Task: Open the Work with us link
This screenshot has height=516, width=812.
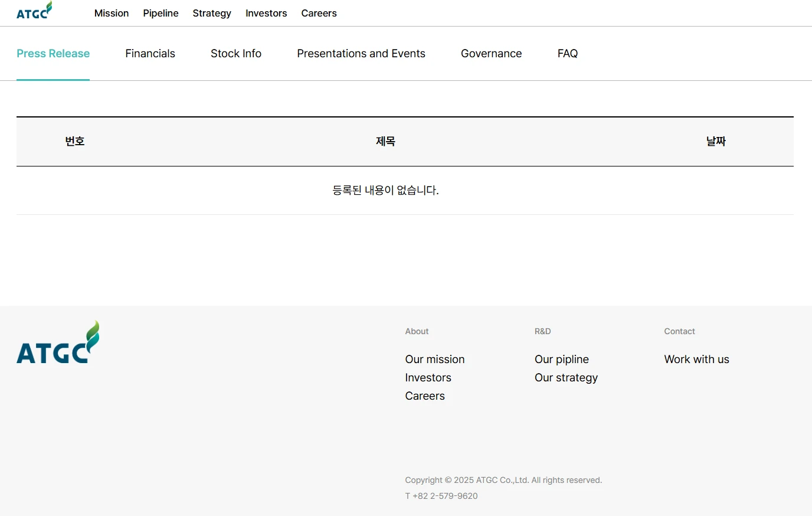Action: coord(696,360)
